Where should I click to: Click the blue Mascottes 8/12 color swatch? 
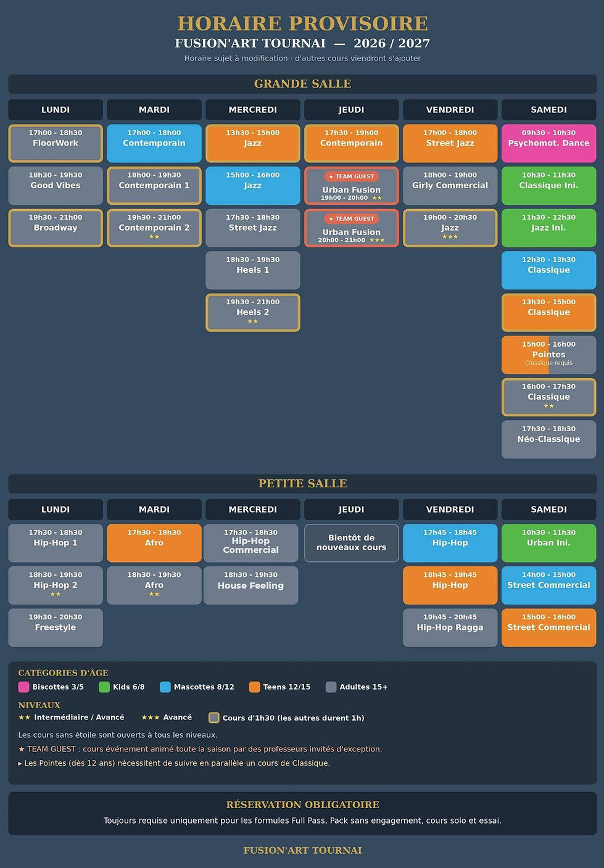[165, 687]
